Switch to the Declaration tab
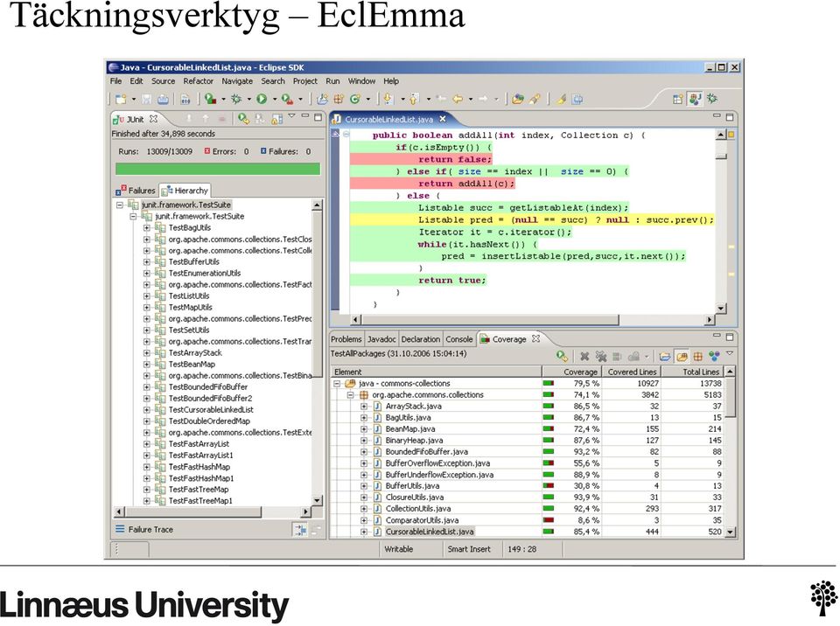Image resolution: width=840 pixels, height=626 pixels. pyautogui.click(x=421, y=339)
